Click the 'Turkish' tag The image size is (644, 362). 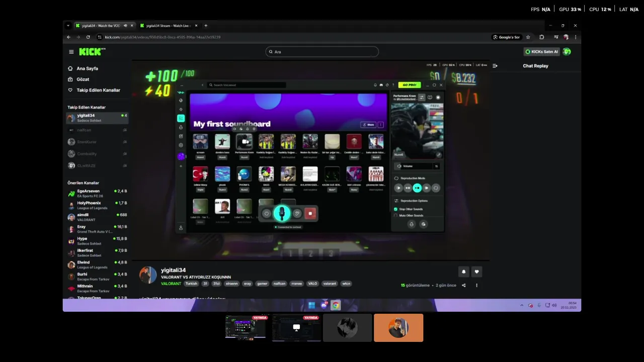tap(191, 284)
